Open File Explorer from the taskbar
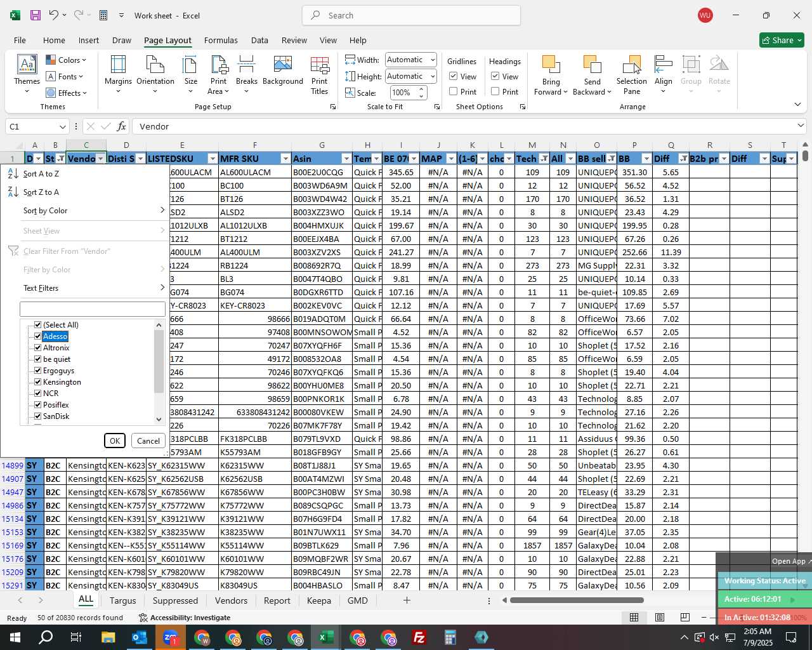 108,637
